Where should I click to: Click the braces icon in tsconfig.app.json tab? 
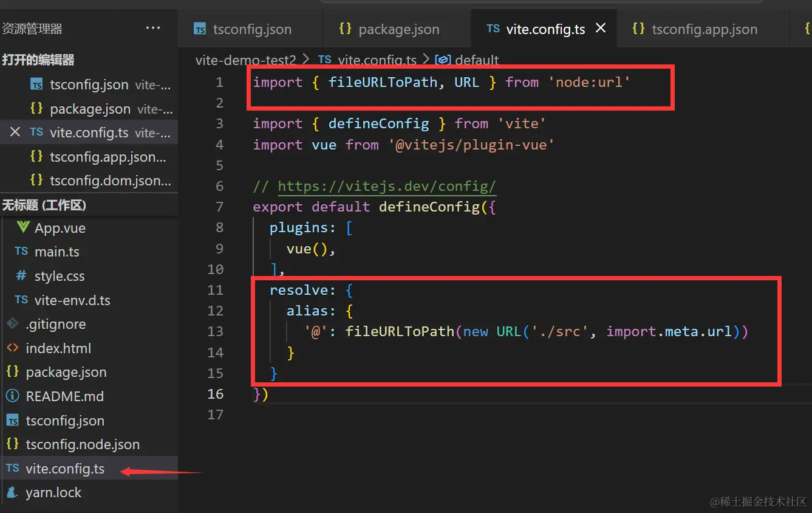tap(638, 28)
